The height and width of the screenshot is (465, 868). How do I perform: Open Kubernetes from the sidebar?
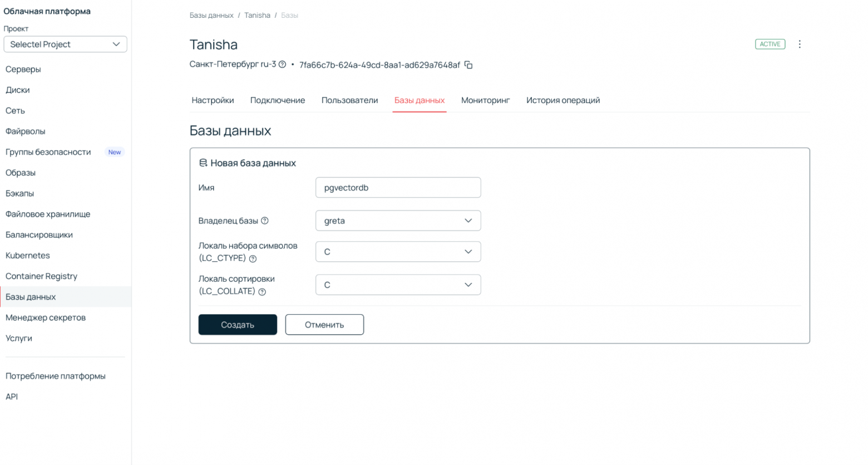[x=27, y=255]
